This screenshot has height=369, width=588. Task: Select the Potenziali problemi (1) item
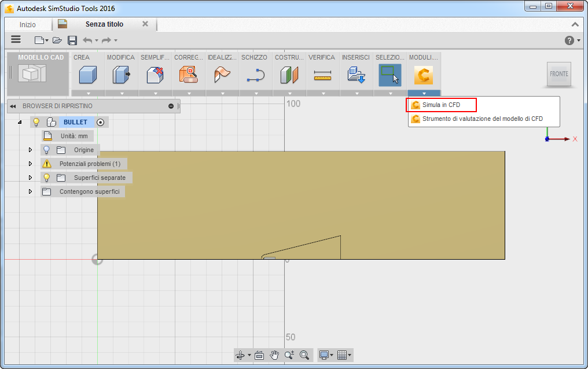90,164
